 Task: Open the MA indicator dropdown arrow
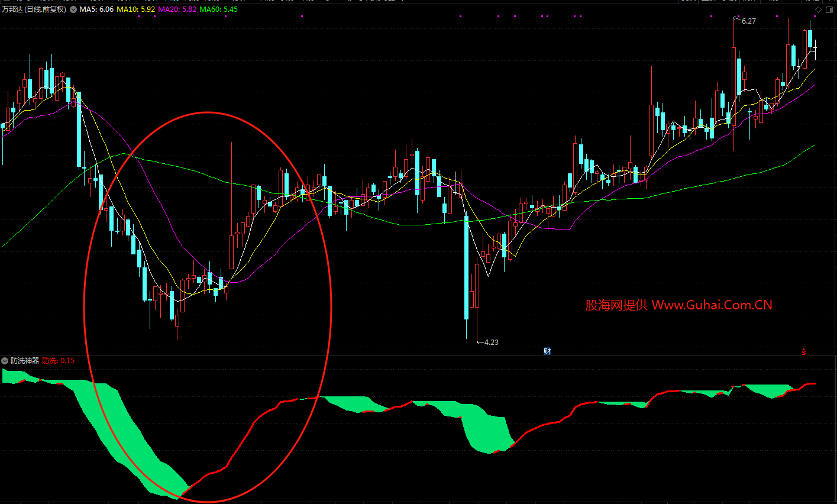73,9
